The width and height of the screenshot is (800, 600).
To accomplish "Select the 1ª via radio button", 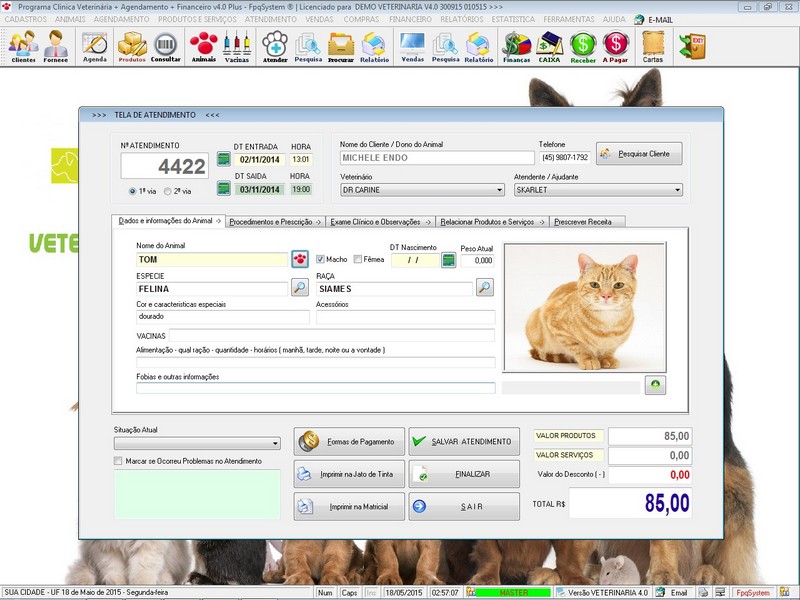I will click(133, 191).
